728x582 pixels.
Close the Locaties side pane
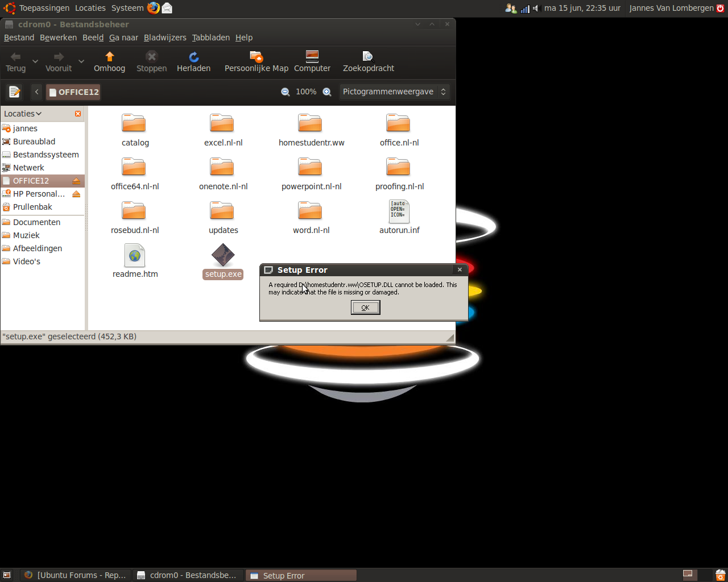[78, 114]
